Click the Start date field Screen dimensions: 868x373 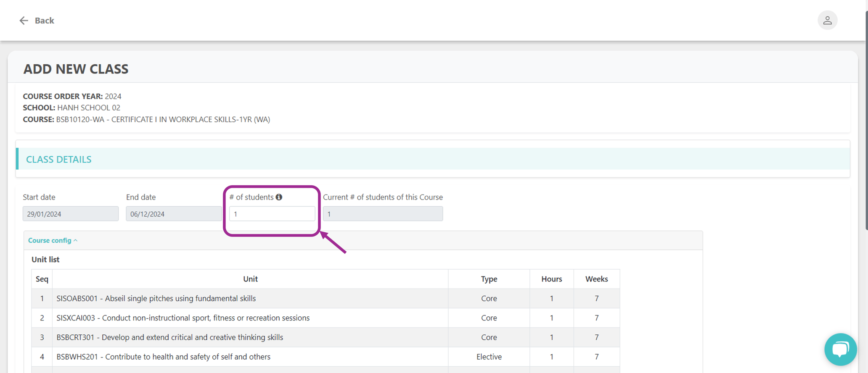(x=71, y=214)
